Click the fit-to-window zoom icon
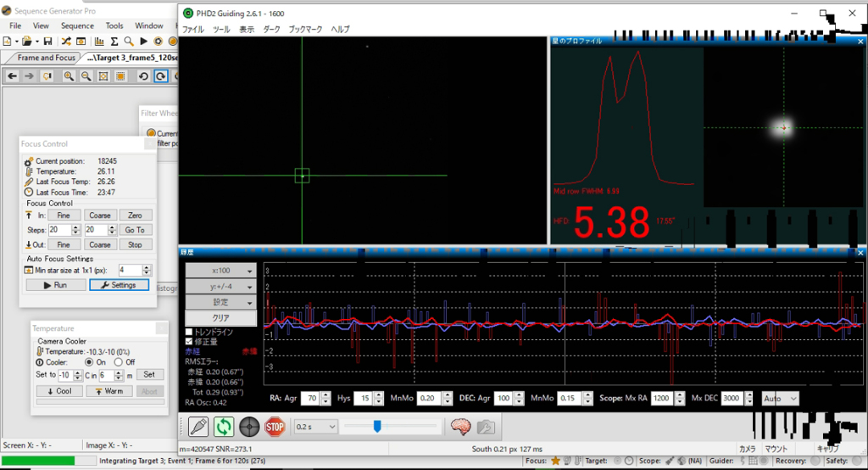Viewport: 868px width, 470px height. point(103,76)
